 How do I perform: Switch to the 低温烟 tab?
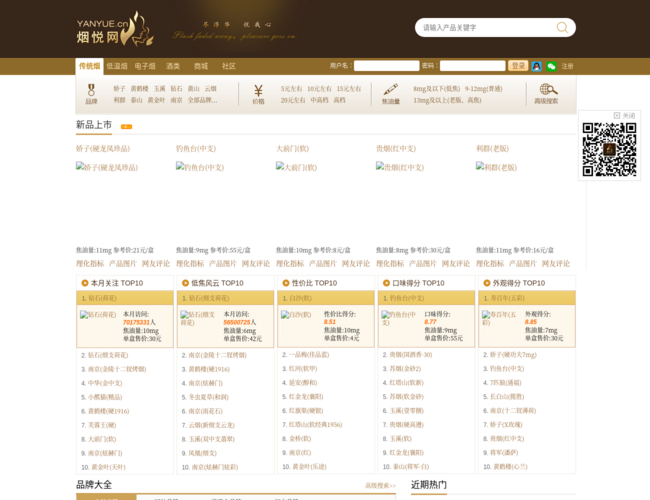pyautogui.click(x=117, y=66)
